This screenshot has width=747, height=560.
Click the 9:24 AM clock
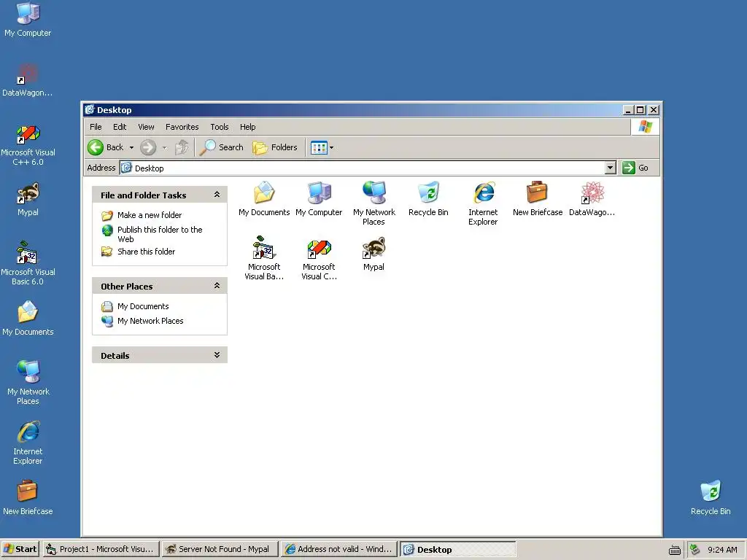click(x=722, y=550)
